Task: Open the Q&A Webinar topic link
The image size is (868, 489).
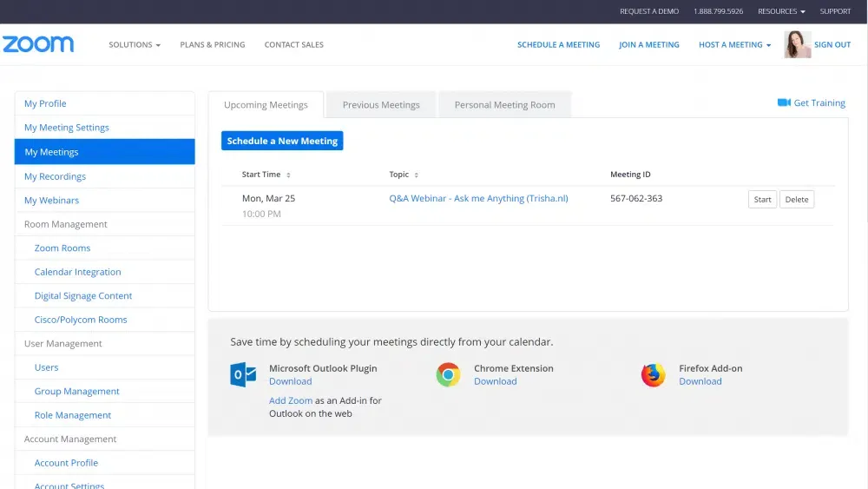Action: [x=478, y=199]
